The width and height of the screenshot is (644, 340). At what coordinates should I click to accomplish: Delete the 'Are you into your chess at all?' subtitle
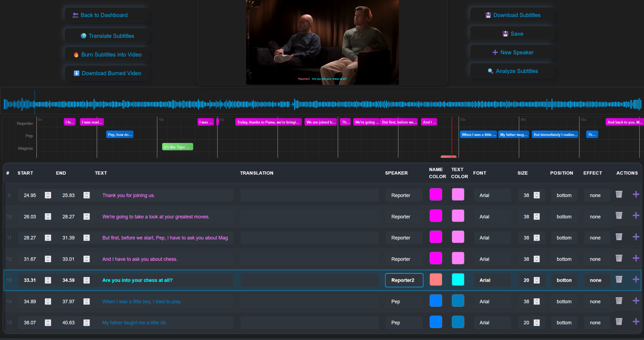619,279
